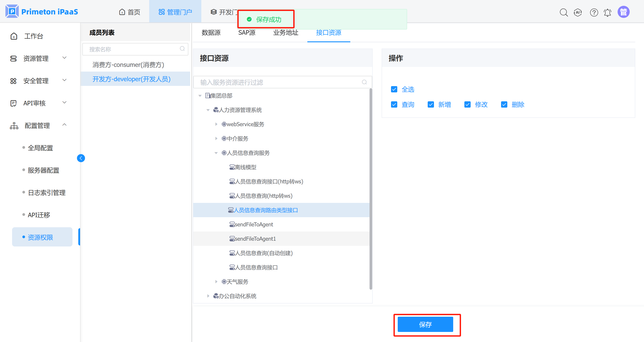This screenshot has height=342, width=644.
Task: Switch to the 数据源 tab
Action: coord(211,33)
